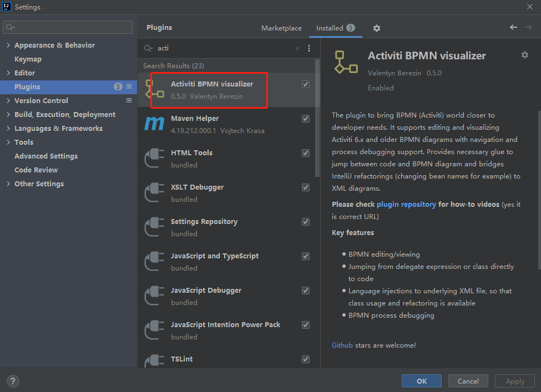Click the project-level icon beside Plugins

(x=129, y=87)
